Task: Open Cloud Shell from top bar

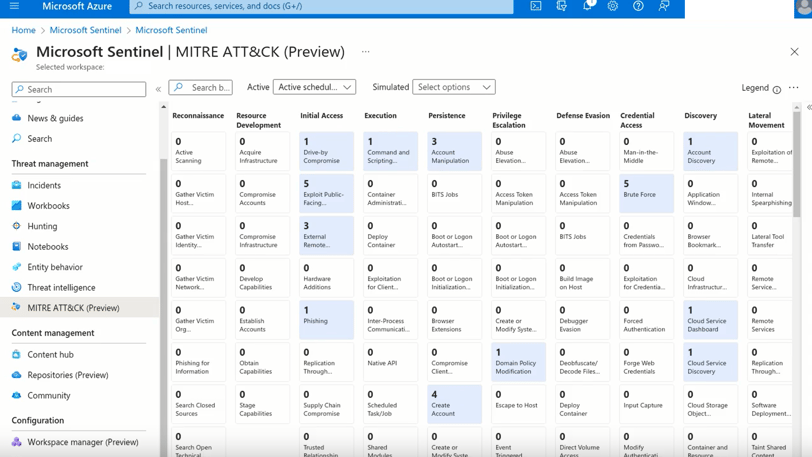Action: point(536,6)
